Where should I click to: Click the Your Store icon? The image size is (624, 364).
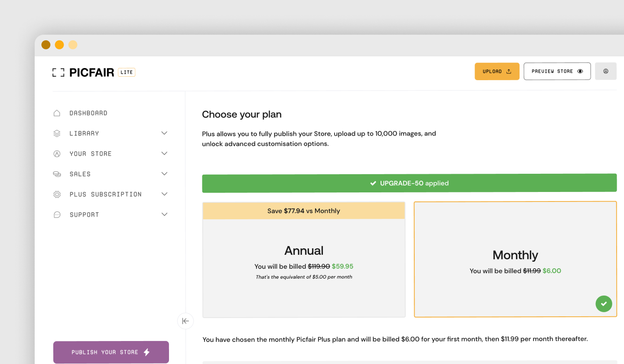57,154
